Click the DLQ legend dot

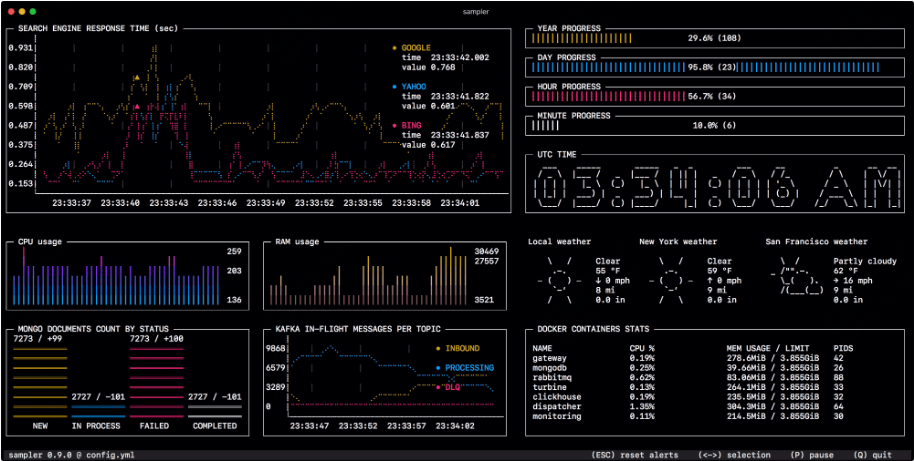[x=437, y=386]
